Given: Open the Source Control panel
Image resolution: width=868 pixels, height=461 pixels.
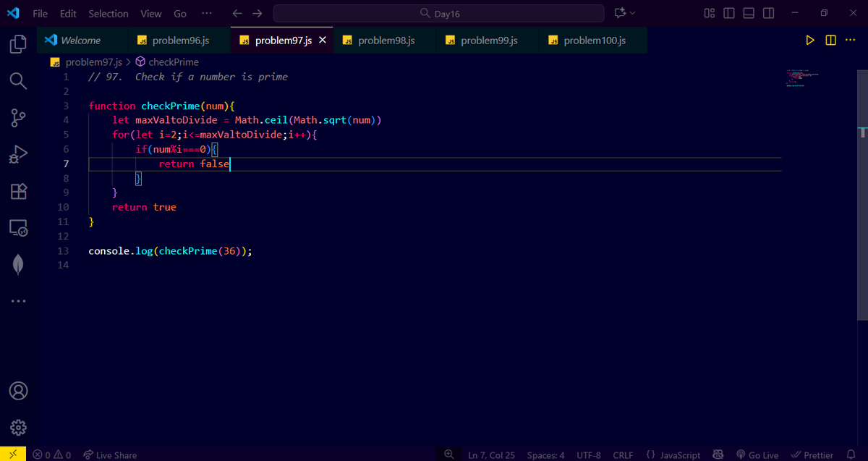Looking at the screenshot, I should [18, 117].
